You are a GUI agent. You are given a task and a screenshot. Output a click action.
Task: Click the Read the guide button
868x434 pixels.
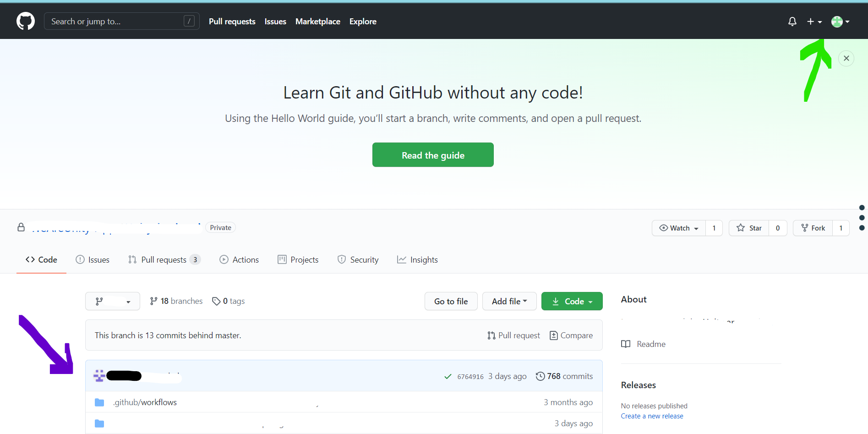pyautogui.click(x=433, y=155)
